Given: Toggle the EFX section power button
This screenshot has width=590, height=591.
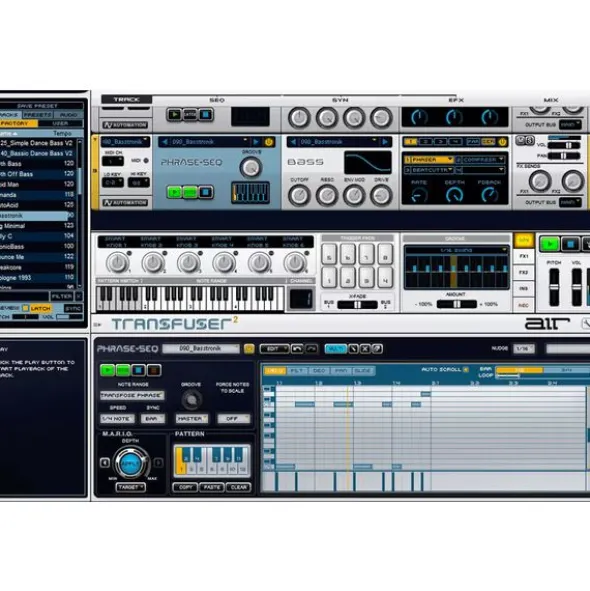Looking at the screenshot, I should tap(503, 142).
